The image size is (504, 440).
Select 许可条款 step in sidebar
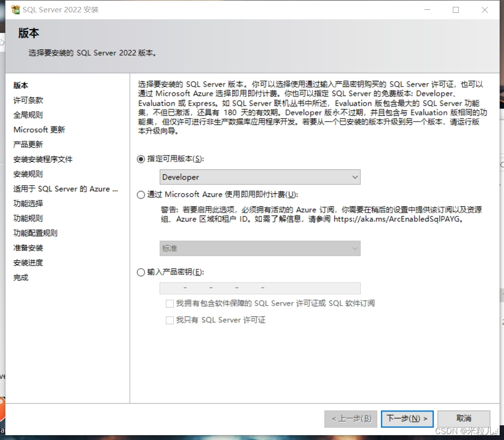29,100
